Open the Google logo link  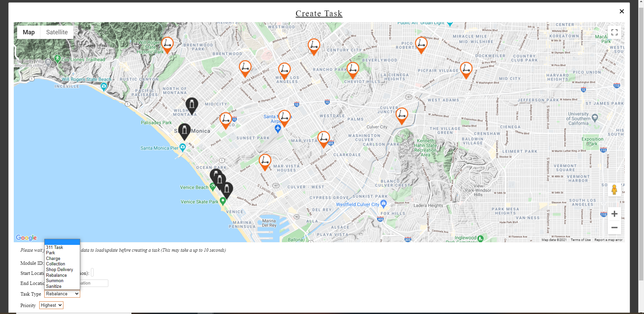[x=26, y=238]
